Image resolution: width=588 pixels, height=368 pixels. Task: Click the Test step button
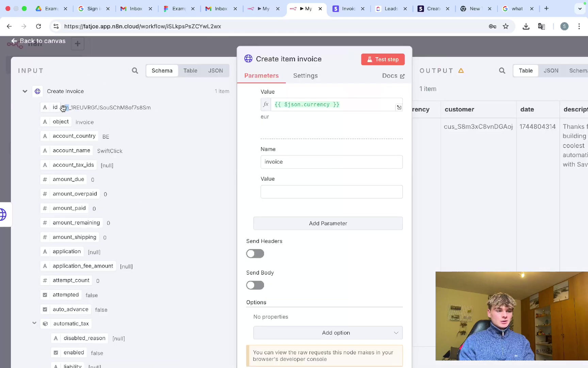382,59
